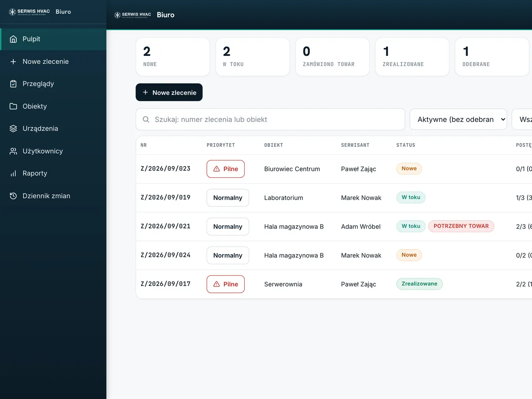Click the Pulpit home icon in sidebar
The image size is (532, 399).
13,39
